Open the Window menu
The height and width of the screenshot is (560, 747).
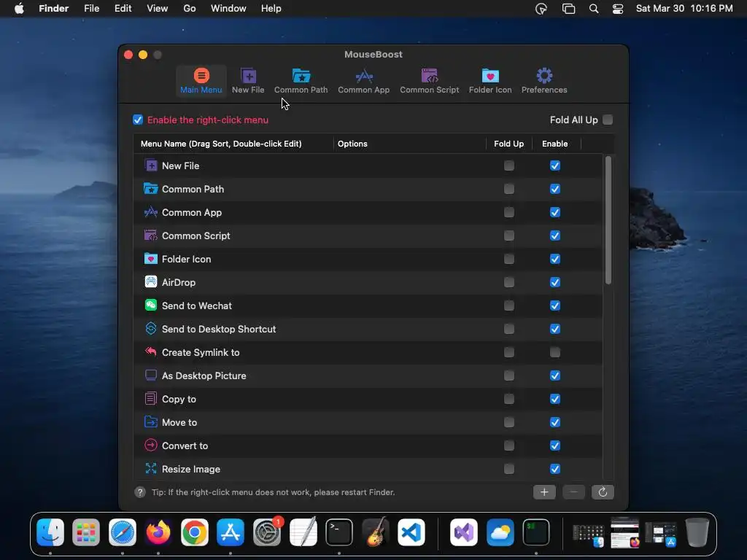pos(228,9)
